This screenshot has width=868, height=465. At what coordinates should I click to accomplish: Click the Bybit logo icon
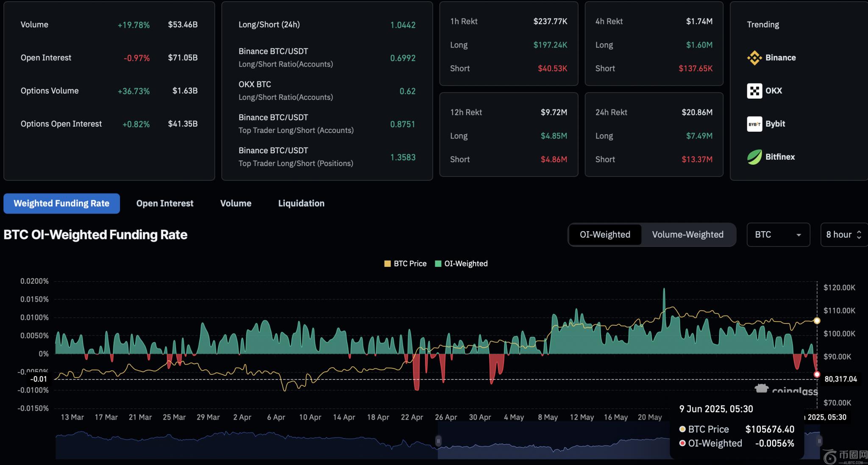pos(754,124)
